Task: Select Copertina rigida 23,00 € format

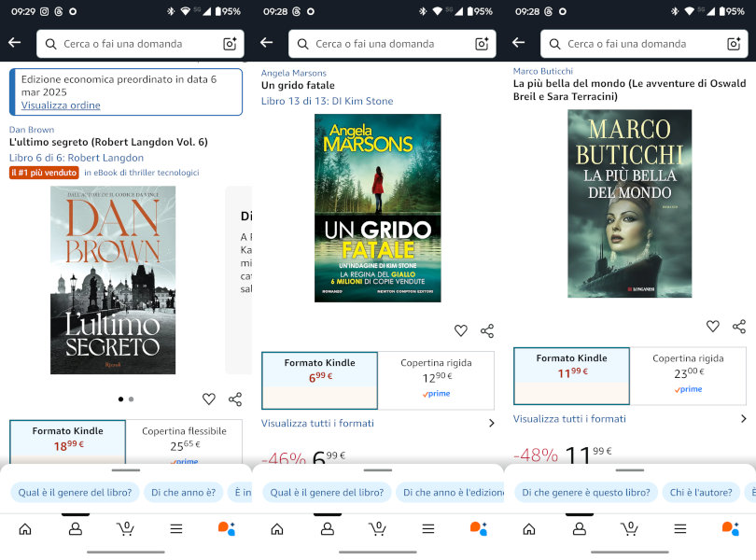Action: pos(688,376)
